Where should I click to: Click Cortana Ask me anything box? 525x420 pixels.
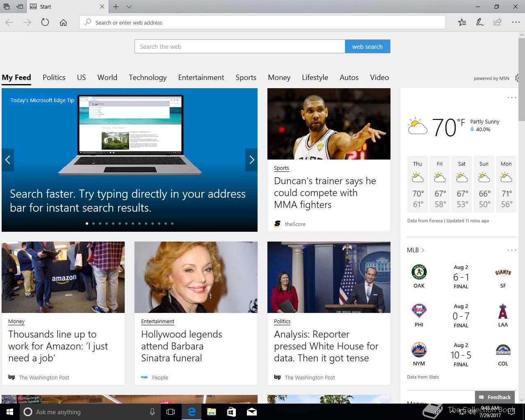pyautogui.click(x=89, y=412)
